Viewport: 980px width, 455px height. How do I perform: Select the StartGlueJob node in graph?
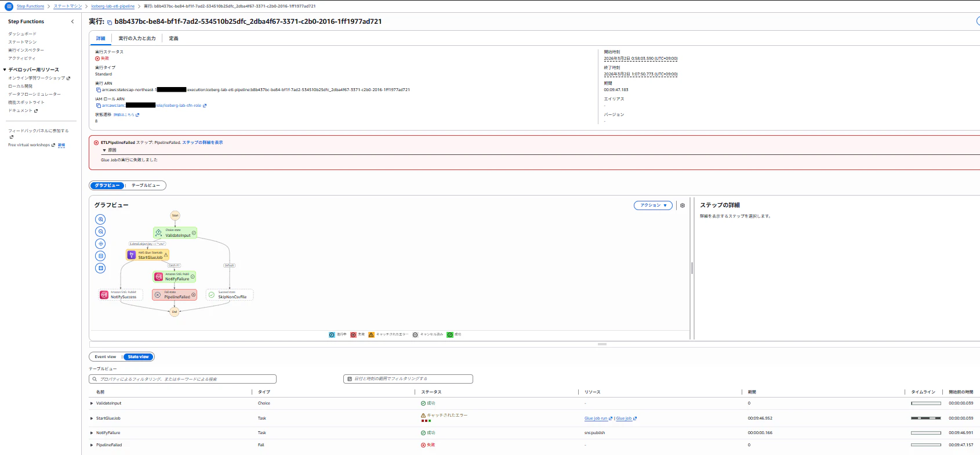147,255
